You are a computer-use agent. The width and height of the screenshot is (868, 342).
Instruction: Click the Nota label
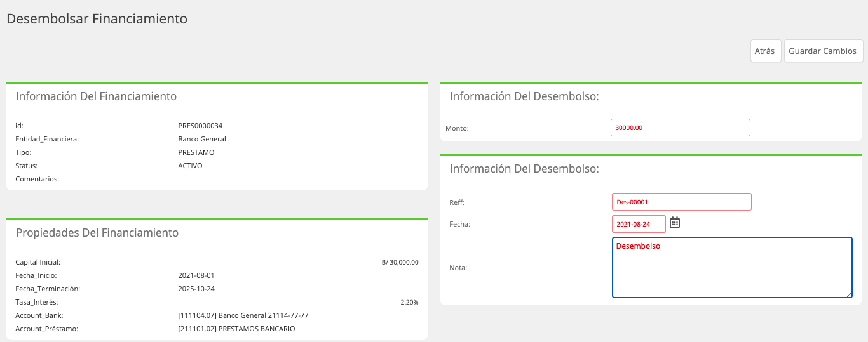pyautogui.click(x=458, y=268)
